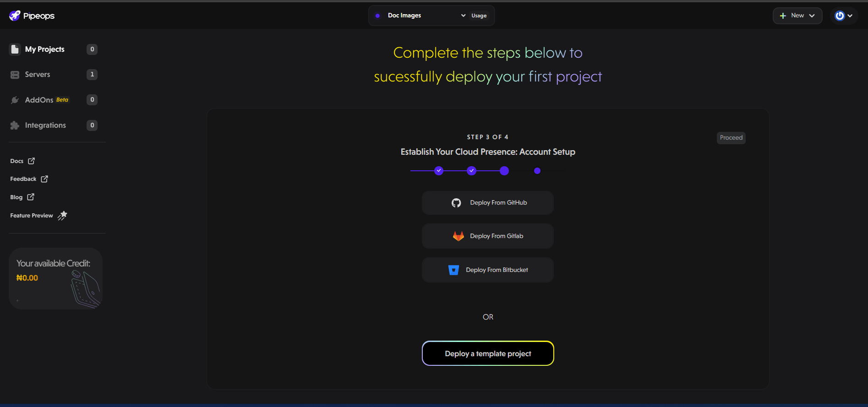The image size is (868, 407).
Task: Open the Doc Images workspace dropdown
Action: [420, 16]
